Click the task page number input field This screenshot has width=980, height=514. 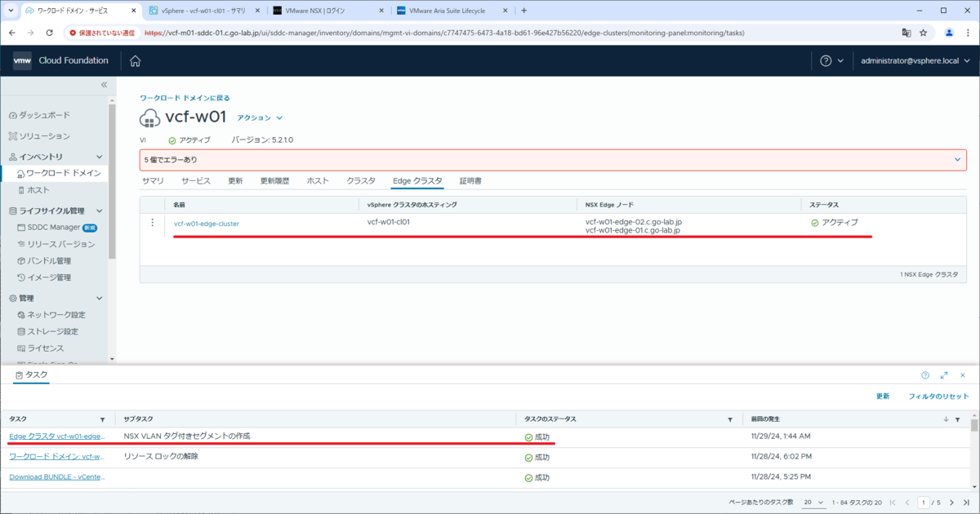[x=924, y=502]
